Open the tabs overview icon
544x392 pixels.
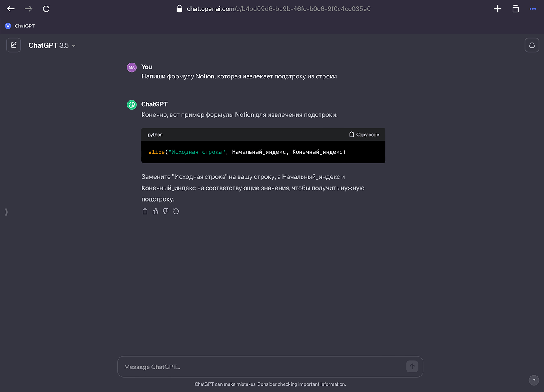pyautogui.click(x=515, y=9)
